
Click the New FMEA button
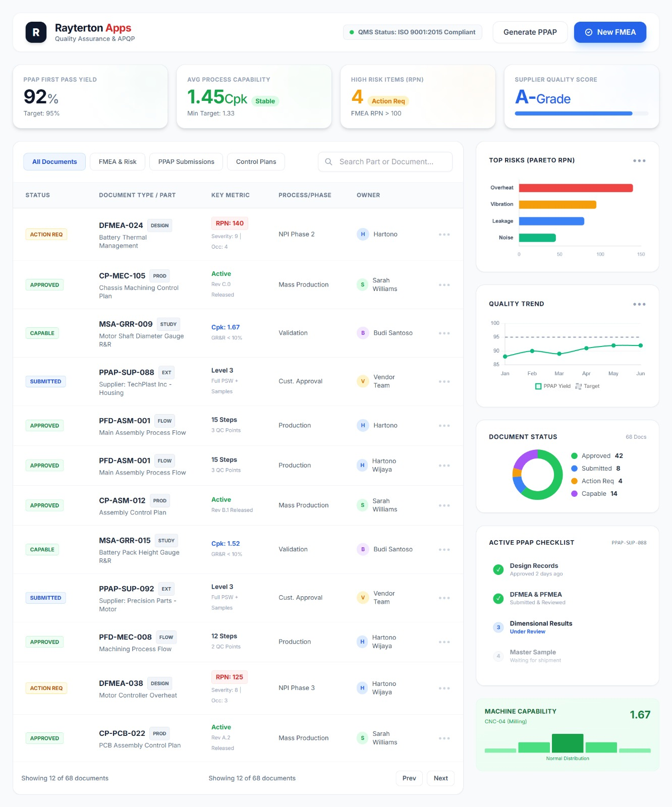(x=610, y=32)
